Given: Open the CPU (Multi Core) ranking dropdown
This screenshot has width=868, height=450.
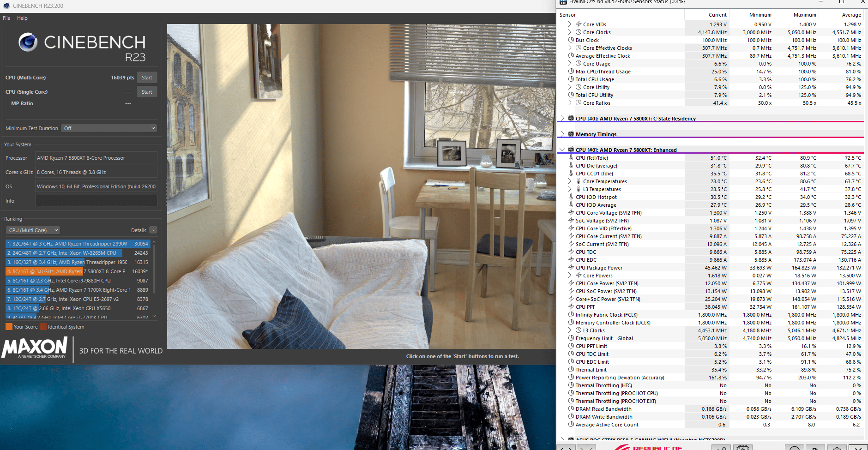Looking at the screenshot, I should coord(33,230).
